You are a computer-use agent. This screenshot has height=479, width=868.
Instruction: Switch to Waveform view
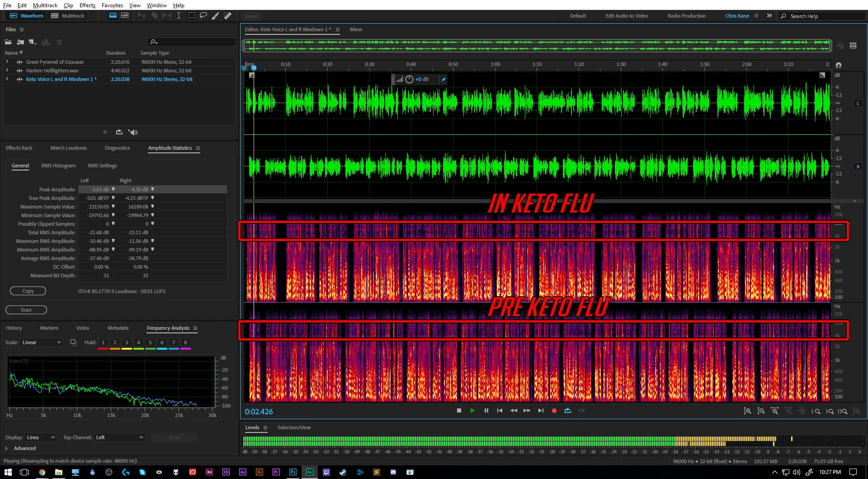[27, 15]
